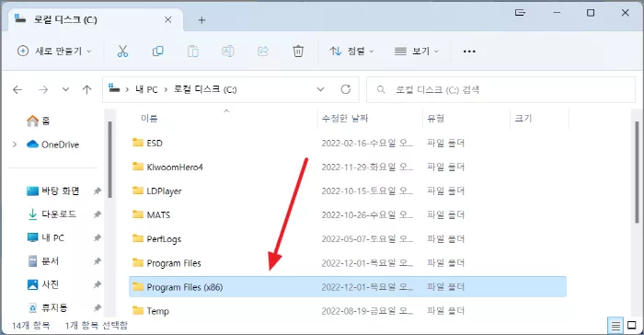Viewport: 644px width, 335px height.
Task: Refresh the current folder
Action: (x=346, y=89)
